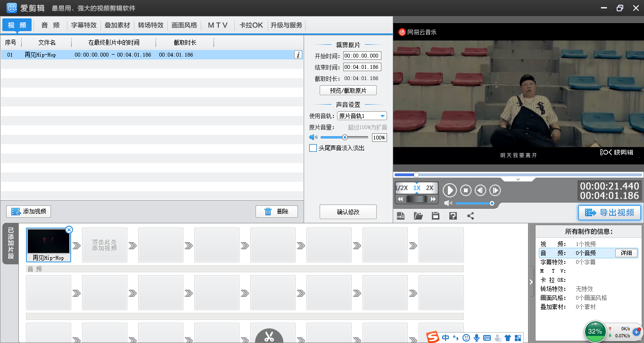The width and height of the screenshot is (644, 343).
Task: Select the 1/2X playback speed
Action: point(401,188)
